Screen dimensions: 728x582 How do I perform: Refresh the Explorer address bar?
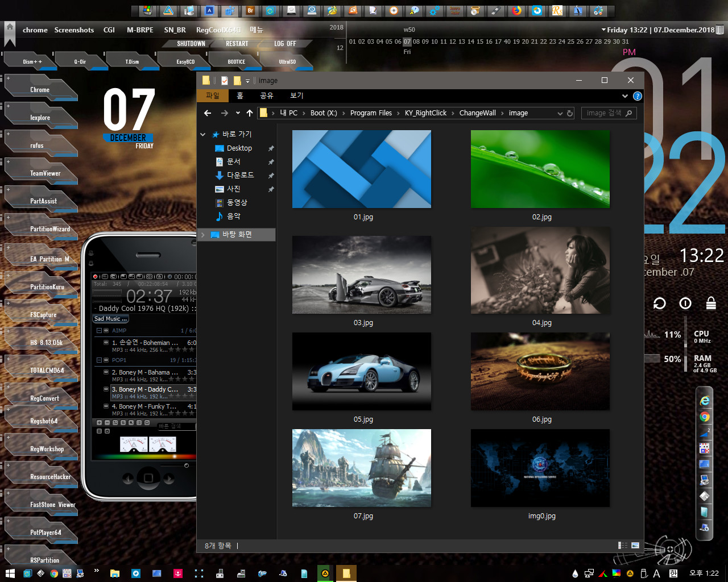(x=570, y=113)
